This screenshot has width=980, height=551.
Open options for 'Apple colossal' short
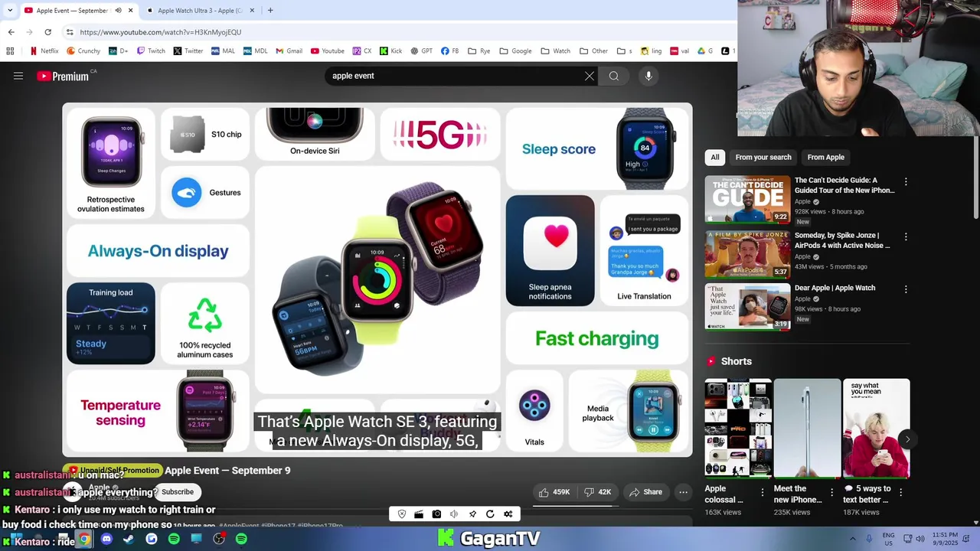click(762, 493)
